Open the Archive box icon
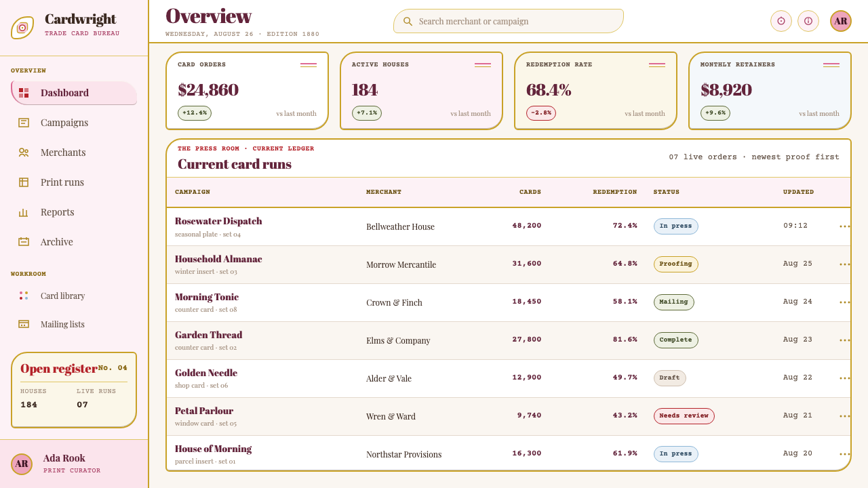The height and width of the screenshot is (488, 868). (24, 242)
